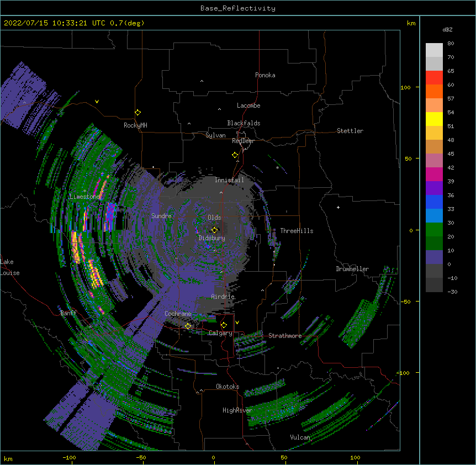Click the RockyMH label

point(135,125)
